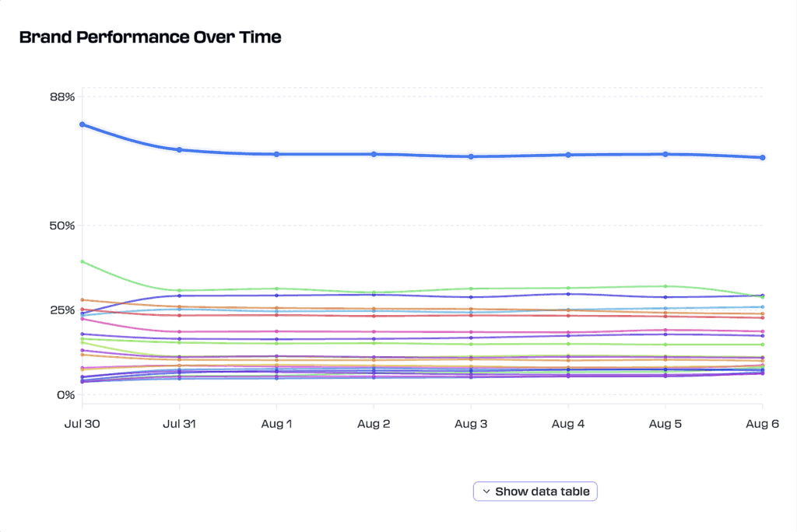Click the Aug 6 x-axis label
Image resolution: width=797 pixels, height=532 pixels.
(x=762, y=424)
